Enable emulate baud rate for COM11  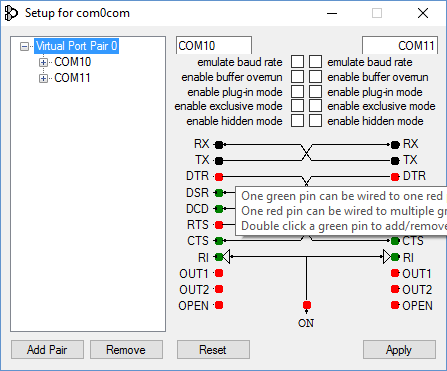click(315, 62)
